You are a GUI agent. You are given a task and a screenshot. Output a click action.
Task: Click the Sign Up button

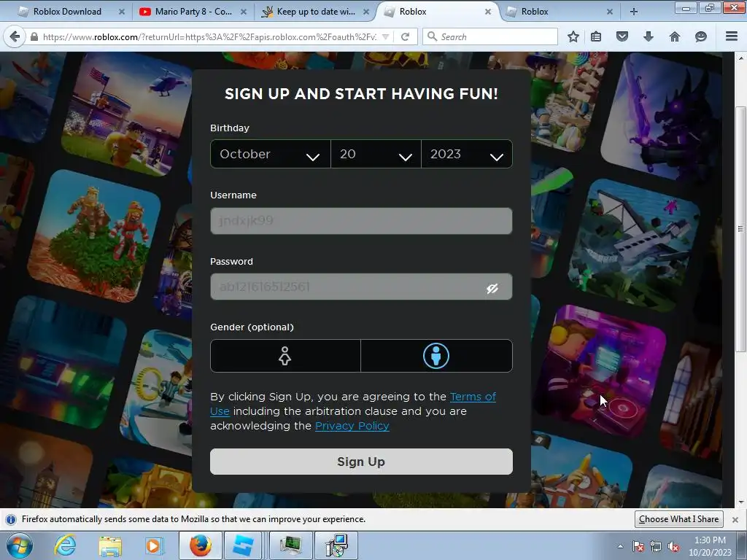coord(361,462)
